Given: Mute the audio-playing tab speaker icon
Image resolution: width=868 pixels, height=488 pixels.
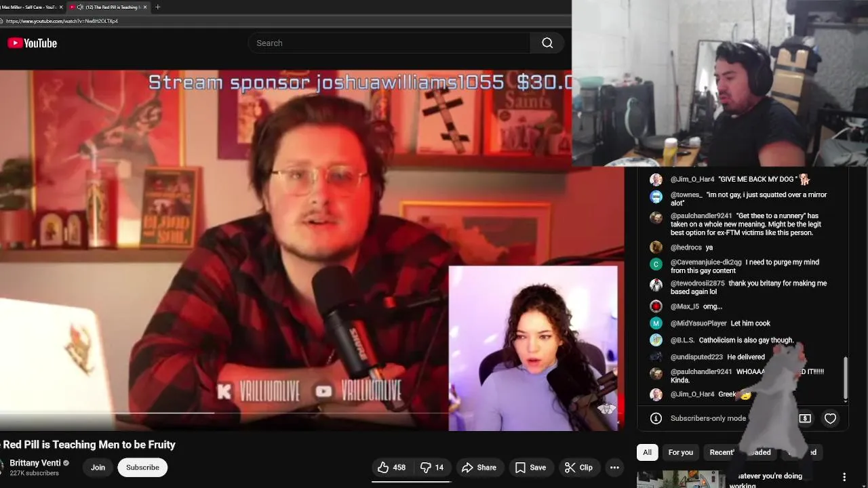Looking at the screenshot, I should point(80,7).
